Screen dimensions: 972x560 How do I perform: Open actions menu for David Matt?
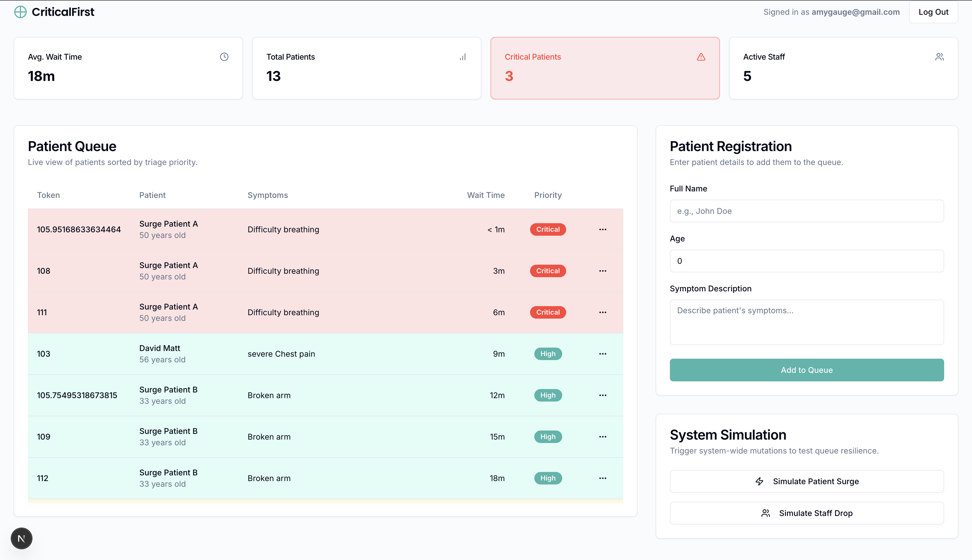[603, 354]
